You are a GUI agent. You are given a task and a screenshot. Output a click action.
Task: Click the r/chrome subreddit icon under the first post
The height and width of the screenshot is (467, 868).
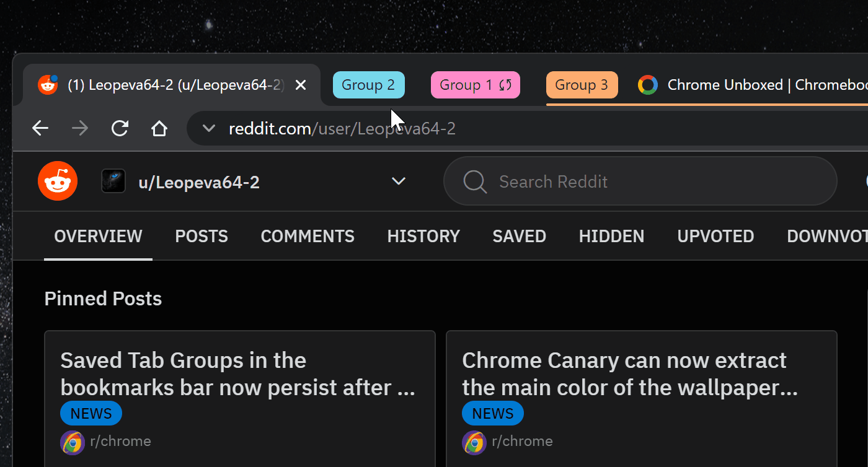click(x=73, y=442)
